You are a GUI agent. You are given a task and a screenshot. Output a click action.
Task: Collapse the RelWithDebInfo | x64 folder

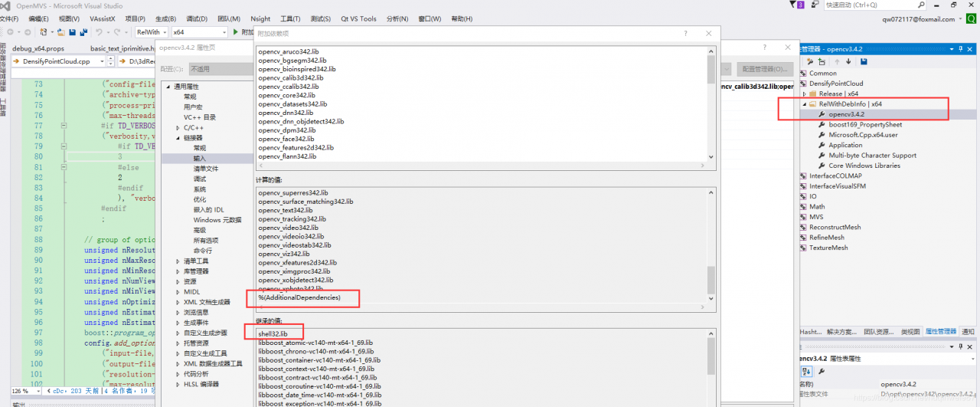[804, 103]
